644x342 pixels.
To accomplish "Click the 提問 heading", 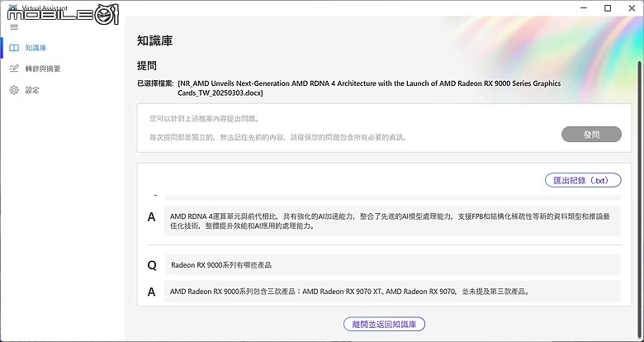I will (x=147, y=66).
